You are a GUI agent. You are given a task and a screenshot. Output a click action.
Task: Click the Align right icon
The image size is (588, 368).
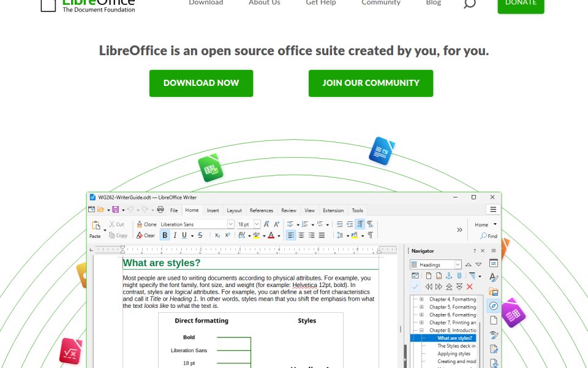click(311, 236)
